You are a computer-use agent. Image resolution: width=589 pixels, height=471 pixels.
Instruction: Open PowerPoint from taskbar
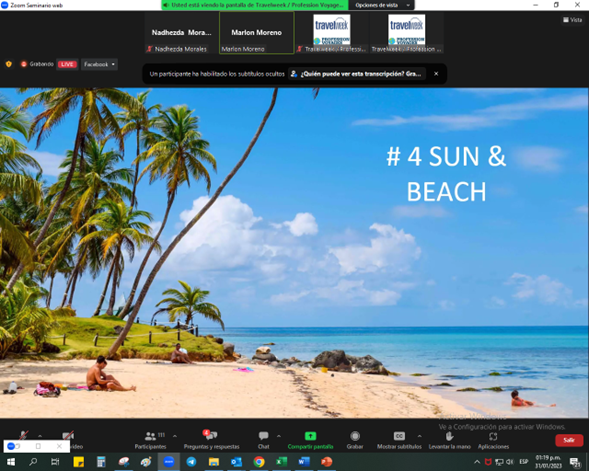coord(326,462)
